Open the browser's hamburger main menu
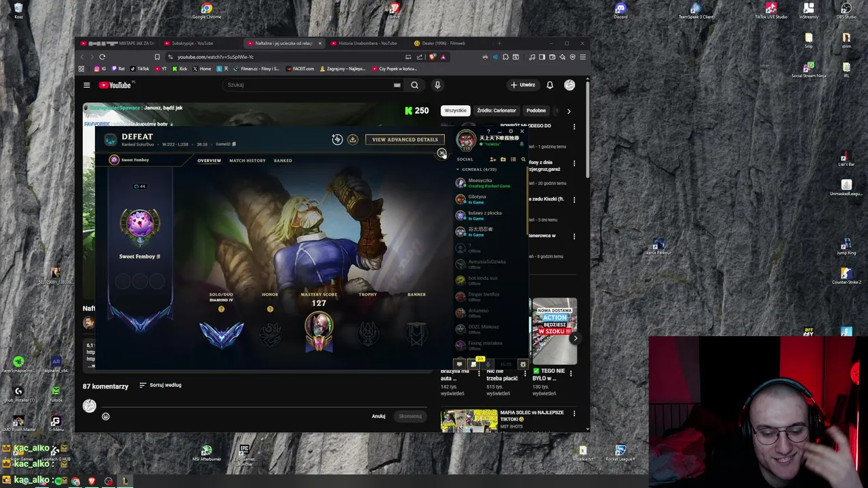 tap(583, 57)
